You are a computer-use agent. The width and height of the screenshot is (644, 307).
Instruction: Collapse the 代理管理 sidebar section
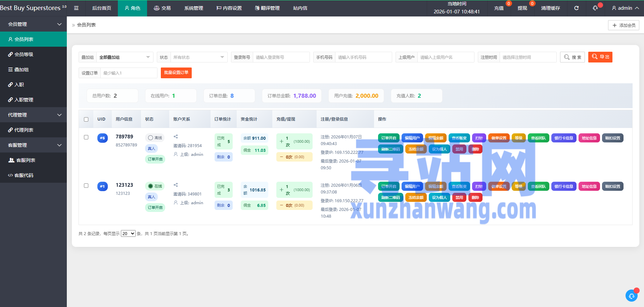pyautogui.click(x=33, y=115)
